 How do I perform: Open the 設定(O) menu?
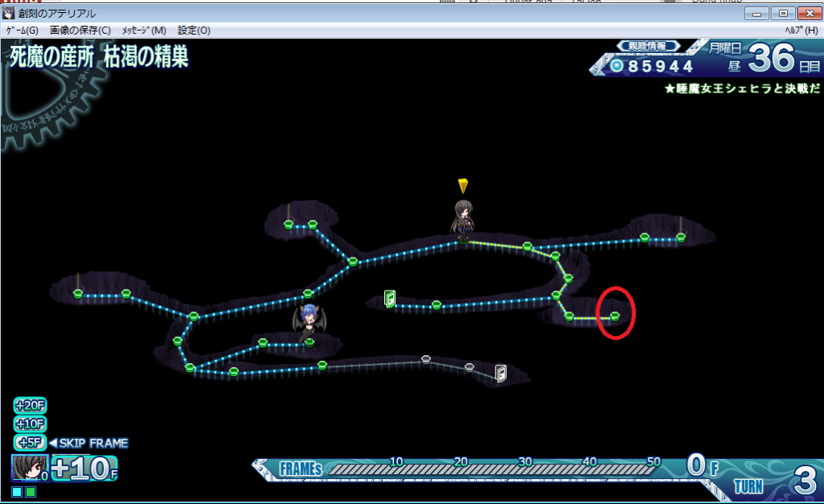pos(194,31)
